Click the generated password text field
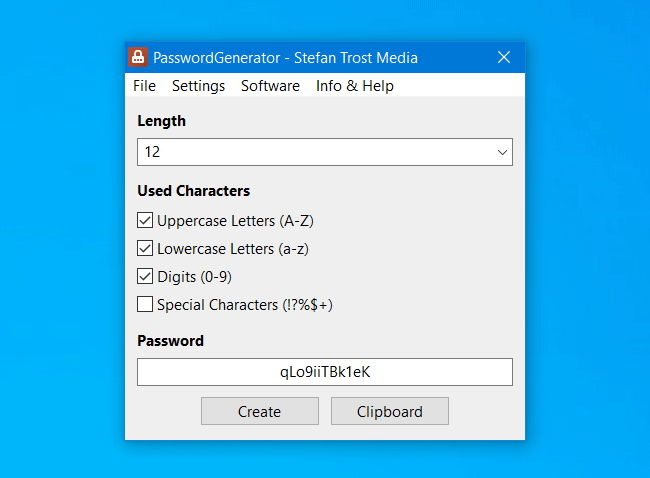Image resolution: width=650 pixels, height=478 pixels. coord(325,372)
